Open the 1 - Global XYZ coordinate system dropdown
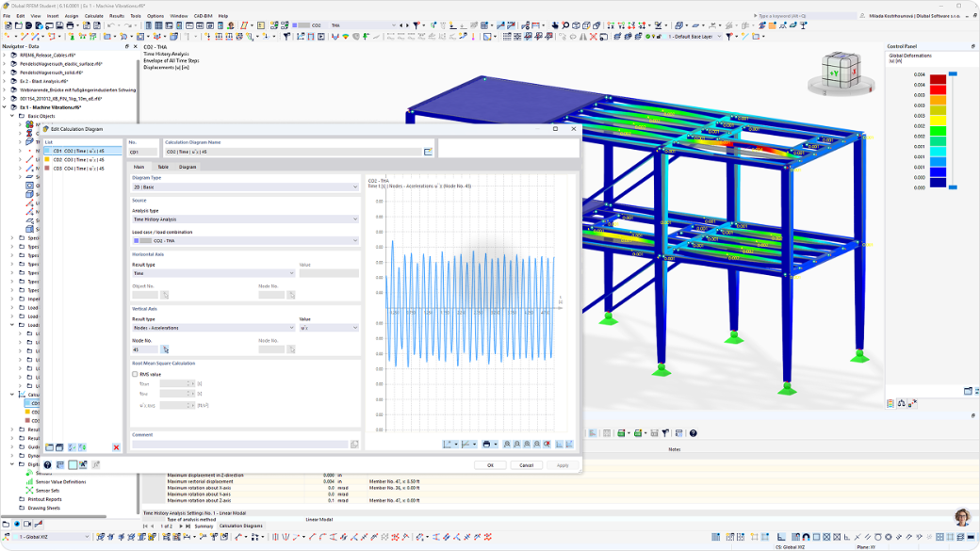Image resolution: width=980 pixels, height=551 pixels. pyautogui.click(x=51, y=537)
